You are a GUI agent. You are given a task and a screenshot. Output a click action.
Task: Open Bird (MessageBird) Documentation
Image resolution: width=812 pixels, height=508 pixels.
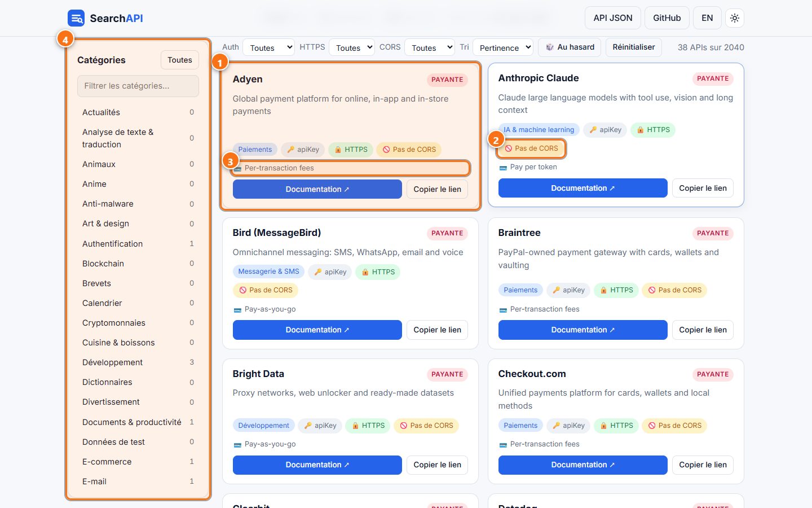pos(317,330)
